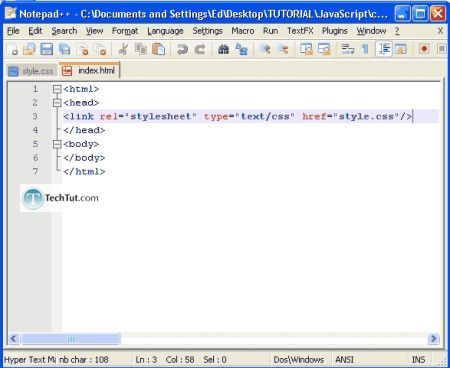The width and height of the screenshot is (450, 368).
Task: Open the Plugins menu
Action: [335, 31]
